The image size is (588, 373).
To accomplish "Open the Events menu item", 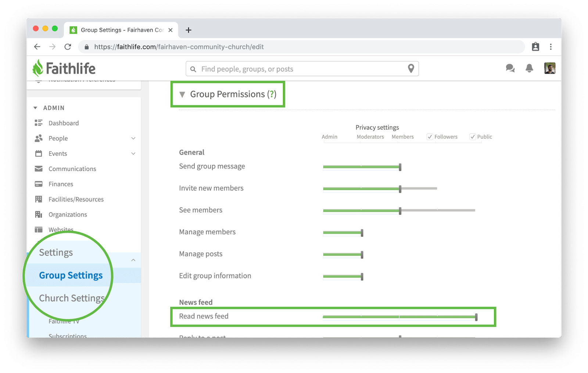I will pyautogui.click(x=58, y=154).
